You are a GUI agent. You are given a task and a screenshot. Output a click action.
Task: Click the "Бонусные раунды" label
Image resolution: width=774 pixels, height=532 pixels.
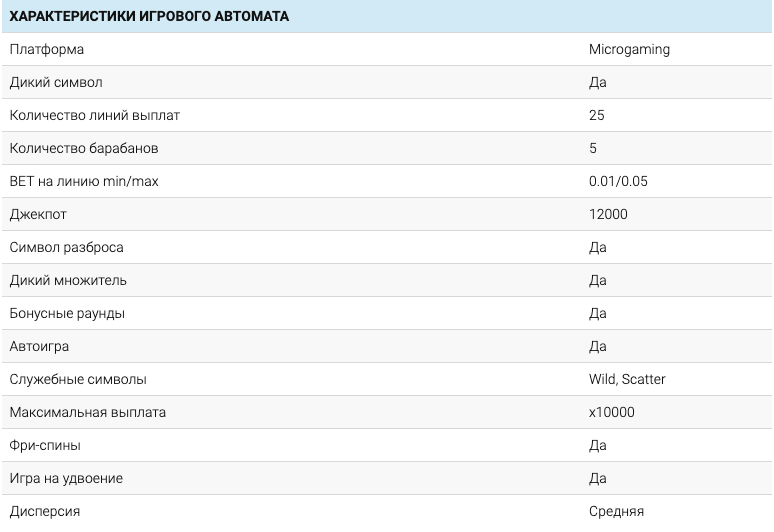tap(67, 313)
